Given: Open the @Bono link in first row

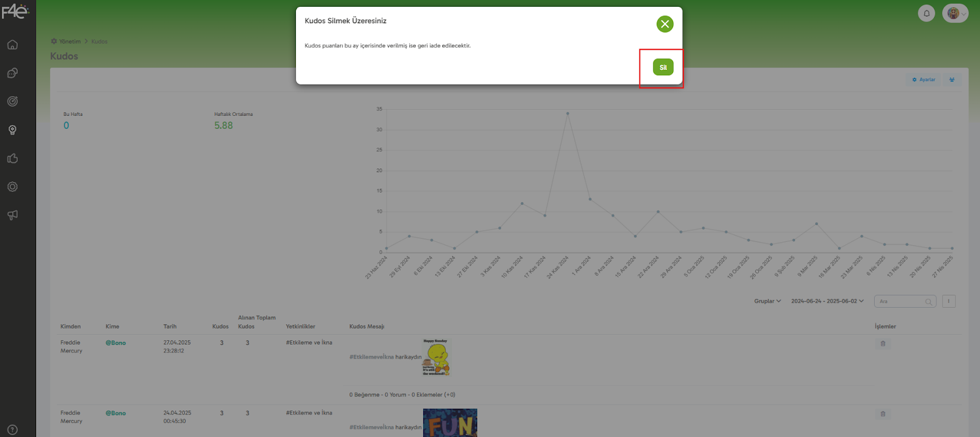Looking at the screenshot, I should 116,343.
